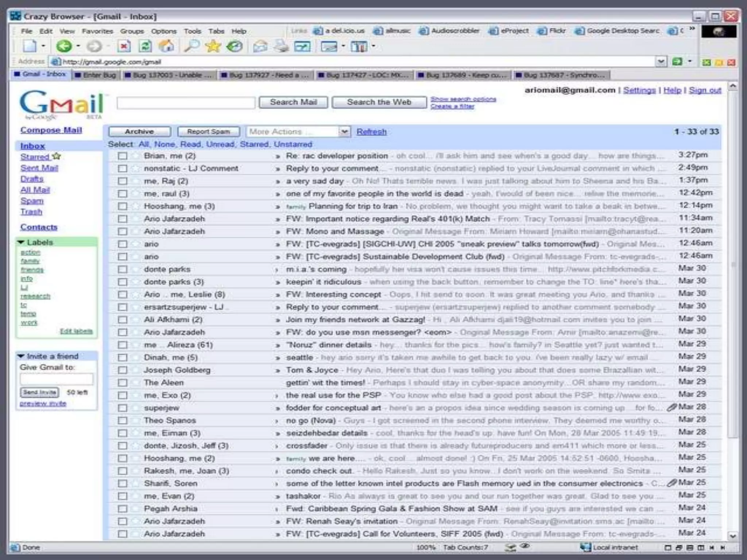Click the Refresh page toolbar icon
This screenshot has width=747, height=560.
coord(145,46)
